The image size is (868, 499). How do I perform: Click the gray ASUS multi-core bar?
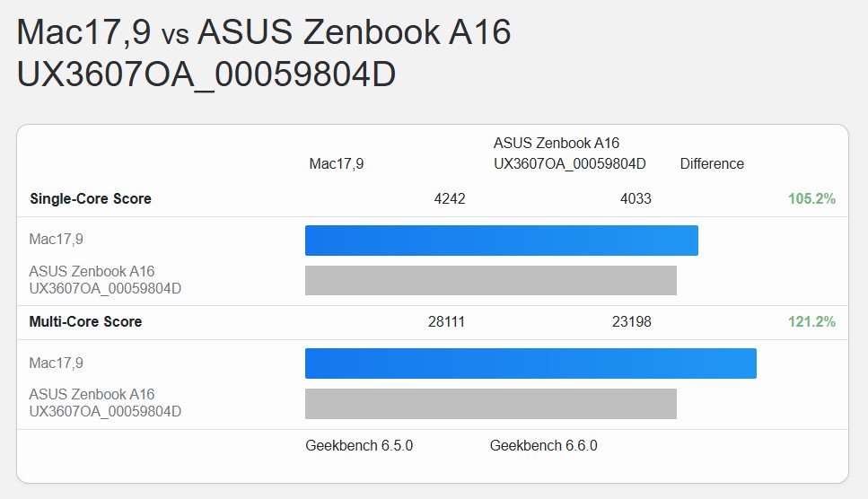[x=490, y=403]
